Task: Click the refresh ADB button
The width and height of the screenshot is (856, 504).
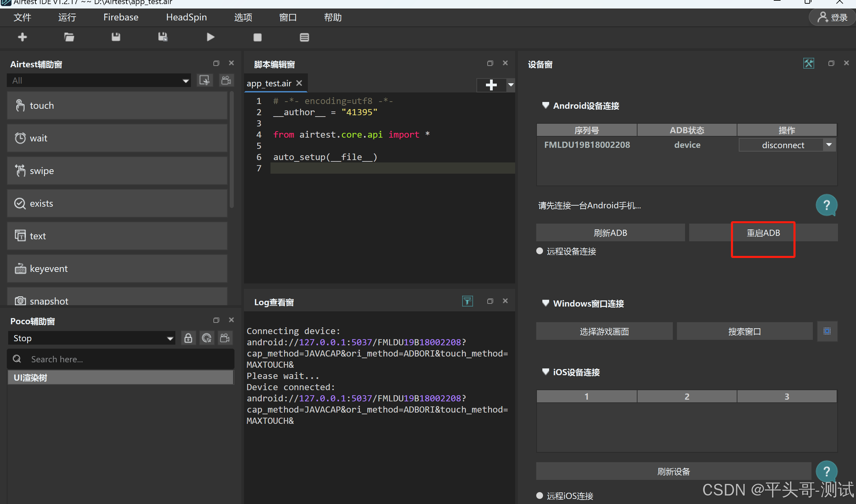Action: 610,233
